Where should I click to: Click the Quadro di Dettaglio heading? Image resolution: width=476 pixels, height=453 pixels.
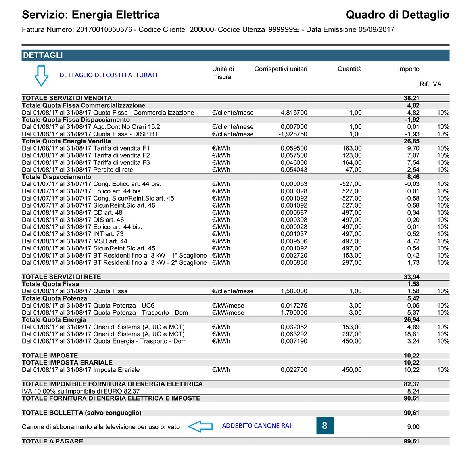click(397, 15)
